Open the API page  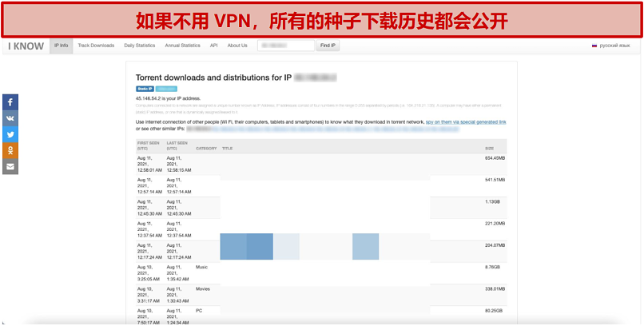pos(213,46)
